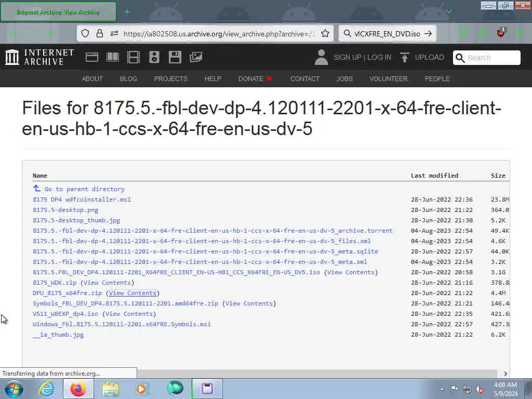View Contents of 8175_WDK.zip
532x399 pixels.
click(107, 283)
